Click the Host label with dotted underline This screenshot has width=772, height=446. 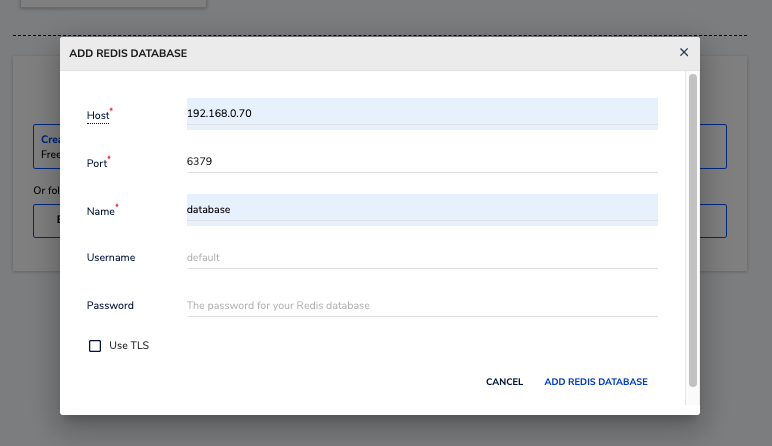[x=98, y=116]
